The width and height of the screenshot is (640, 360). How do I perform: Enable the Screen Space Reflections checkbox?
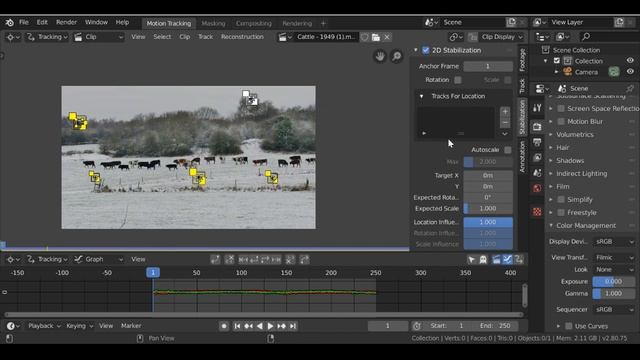tap(561, 109)
